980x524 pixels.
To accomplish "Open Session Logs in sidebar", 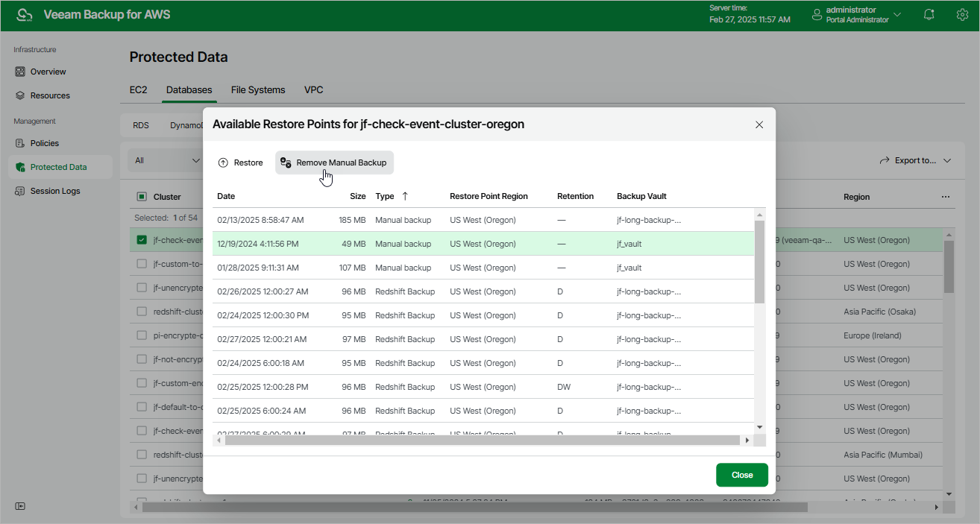I will point(55,191).
